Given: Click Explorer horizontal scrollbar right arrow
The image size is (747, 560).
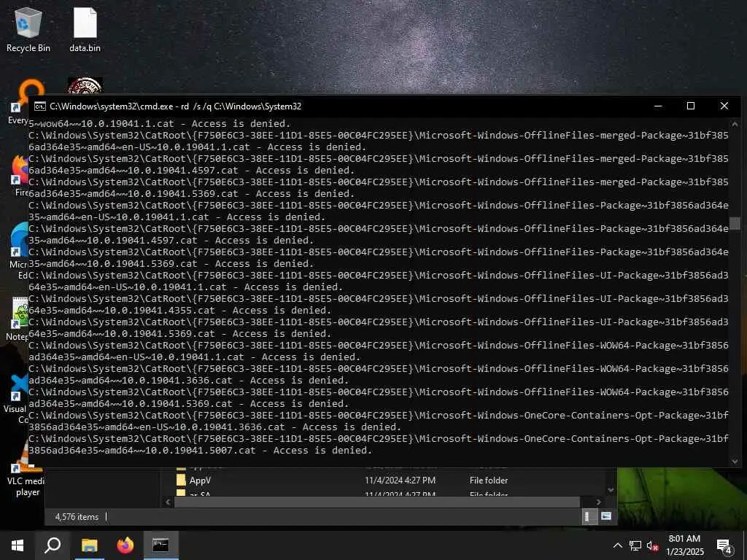Looking at the screenshot, I should (x=598, y=502).
